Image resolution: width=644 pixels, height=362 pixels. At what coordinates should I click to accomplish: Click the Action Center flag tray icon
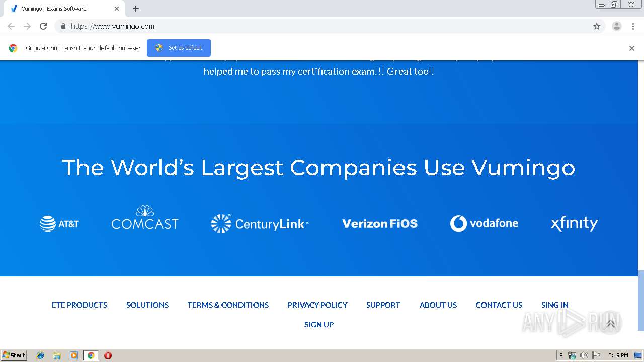click(x=596, y=355)
